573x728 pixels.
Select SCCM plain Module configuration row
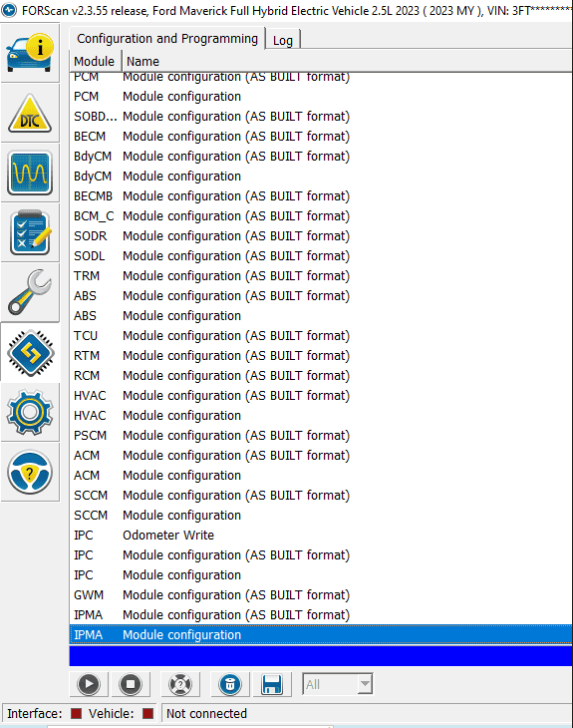click(x=321, y=516)
